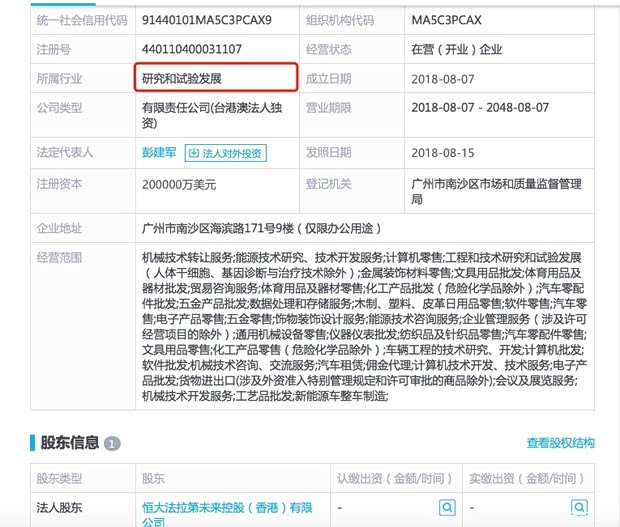Open shareholder 恒大法拉第未来控股（香港）有限公司 link
Screen dimensions: 620x527
pos(227,515)
